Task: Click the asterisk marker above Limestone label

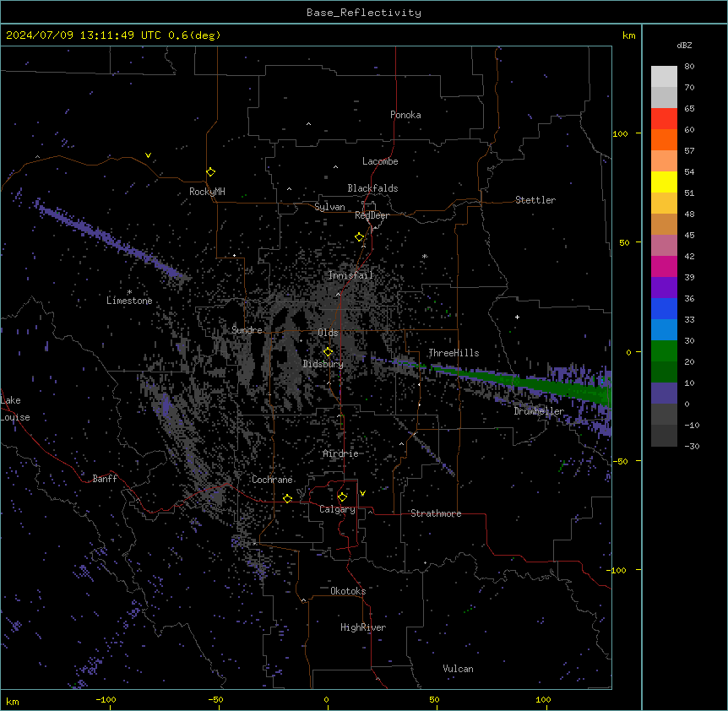Action: click(129, 292)
